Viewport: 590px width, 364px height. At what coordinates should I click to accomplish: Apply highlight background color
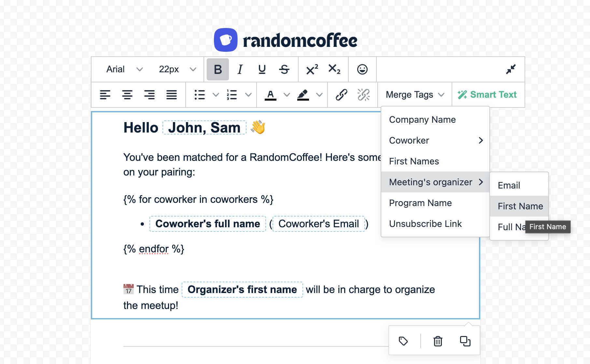[303, 95]
